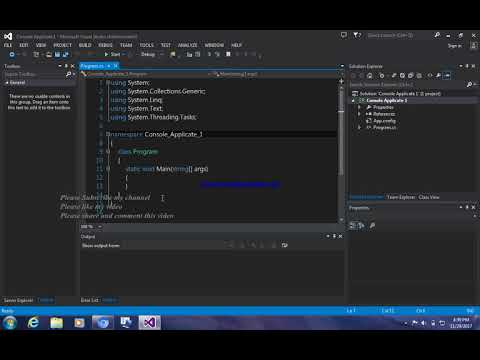The height and width of the screenshot is (360, 480).
Task: Click the feedback notification icon in title bar
Action: [x=344, y=35]
